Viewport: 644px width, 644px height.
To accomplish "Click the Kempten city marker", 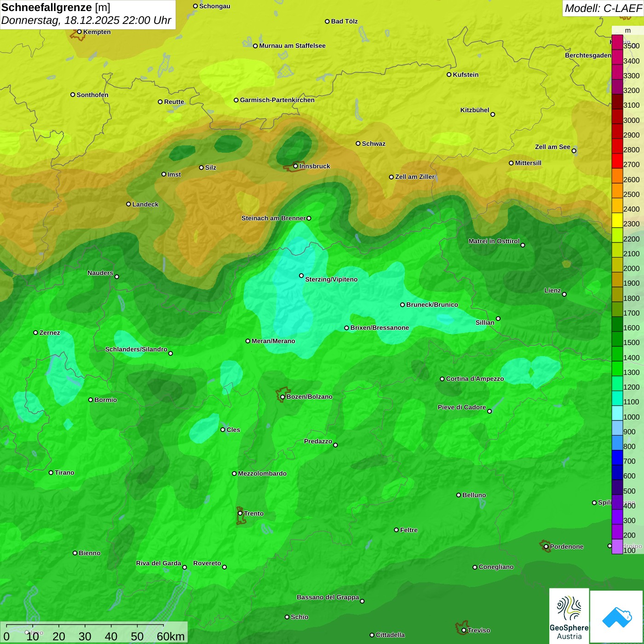I will [79, 32].
